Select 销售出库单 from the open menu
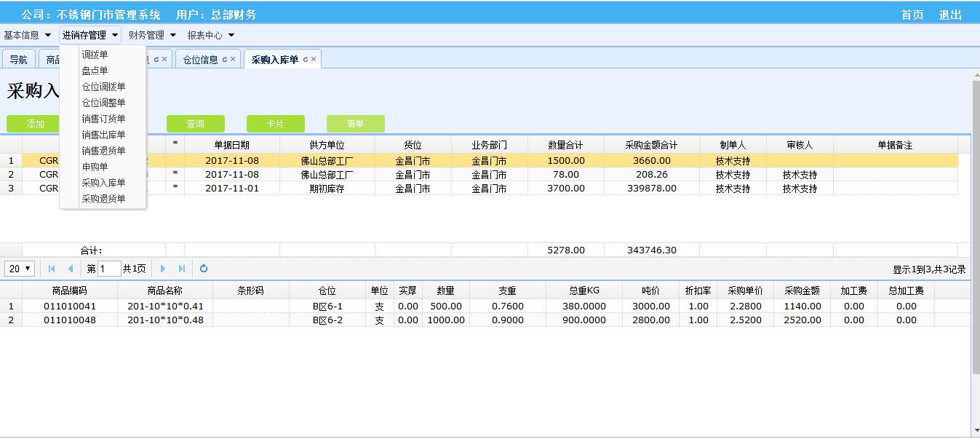The image size is (980, 439). [x=103, y=135]
